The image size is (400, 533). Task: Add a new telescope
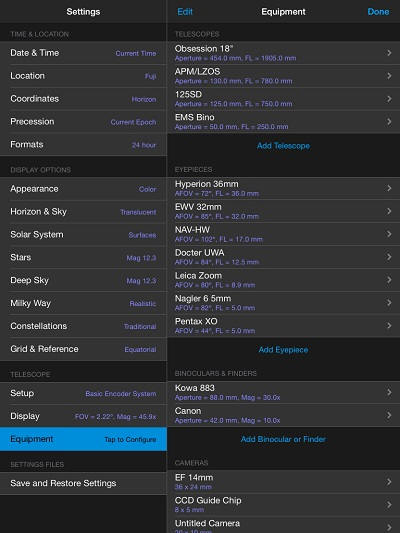point(283,146)
